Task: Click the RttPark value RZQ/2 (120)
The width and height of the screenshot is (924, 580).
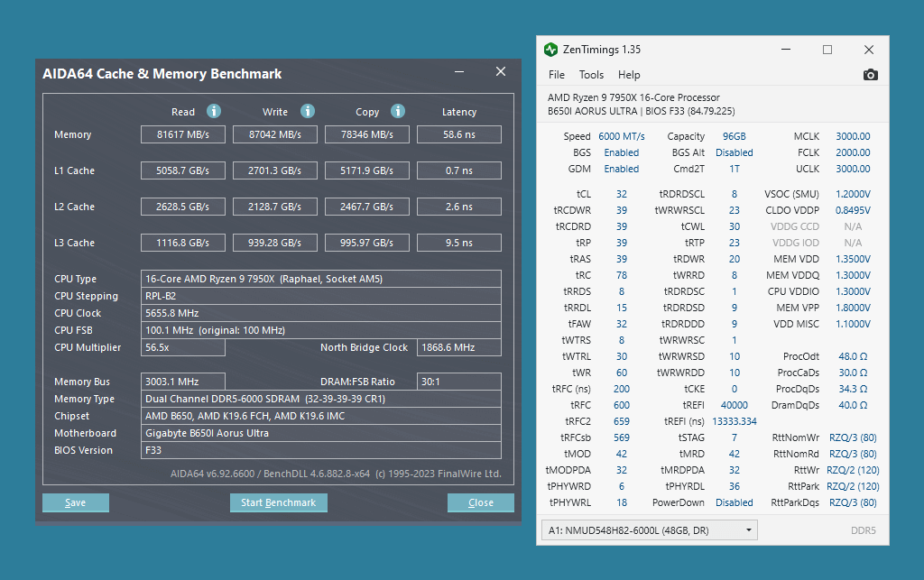Action: pos(853,486)
